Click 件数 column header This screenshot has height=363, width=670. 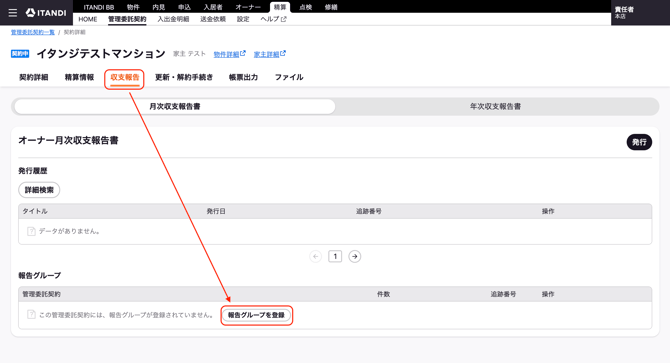(x=383, y=294)
